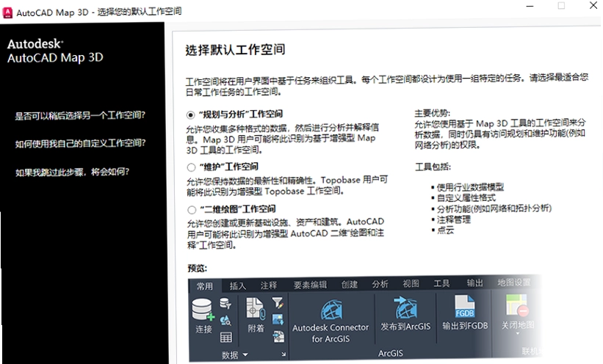Select the "维护"工作空间 radio button
This screenshot has height=364, width=603.
191,167
